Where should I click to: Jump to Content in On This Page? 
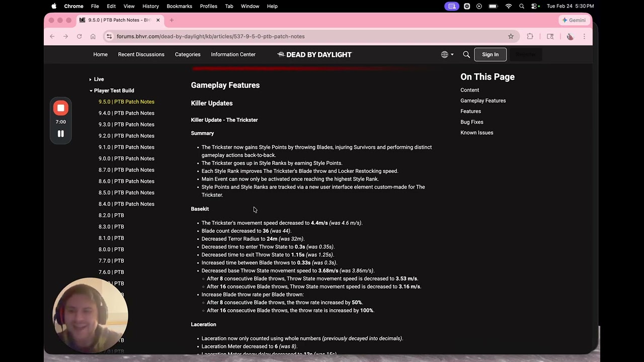point(469,90)
